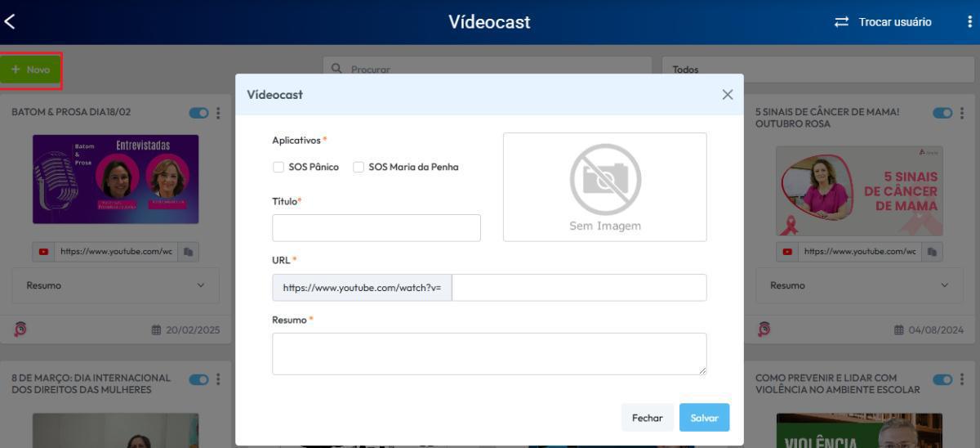Click the app icon beside 04/08/2024
Image resolution: width=980 pixels, height=448 pixels.
(x=764, y=329)
